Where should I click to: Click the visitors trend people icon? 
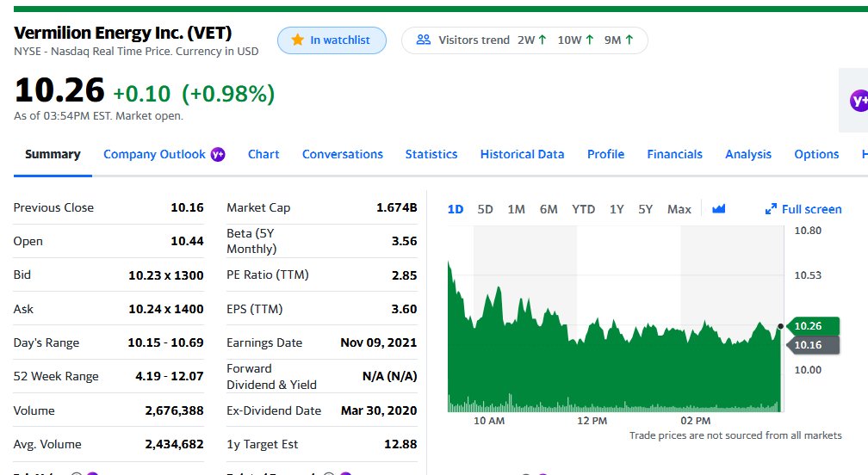(424, 40)
